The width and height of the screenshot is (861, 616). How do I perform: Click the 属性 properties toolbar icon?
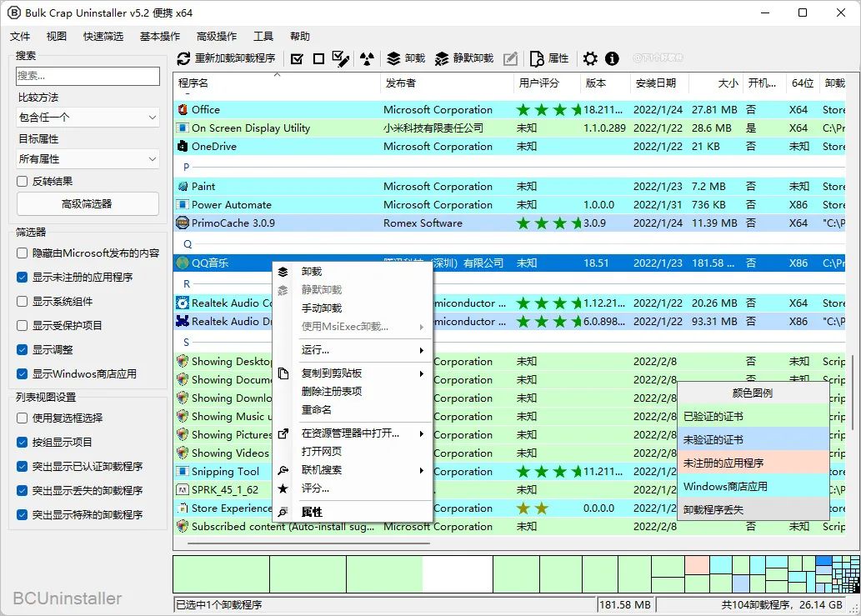549,58
